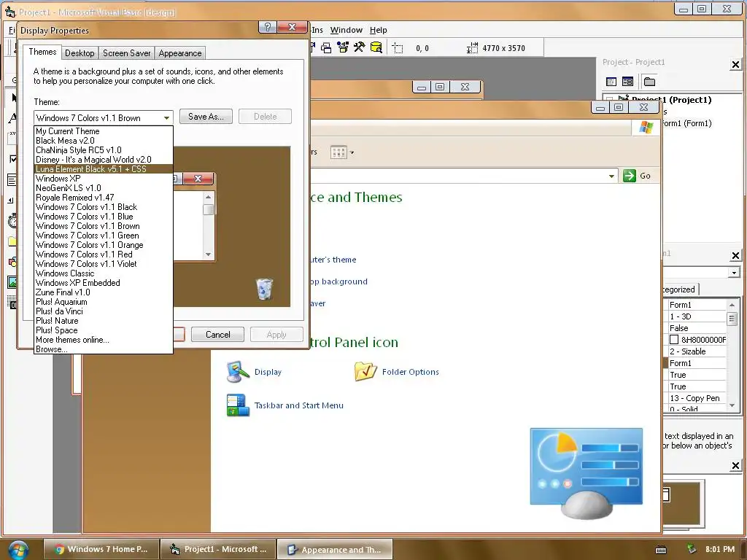Choose Windows 7 Colors v1.1 Violet theme

tap(104, 264)
